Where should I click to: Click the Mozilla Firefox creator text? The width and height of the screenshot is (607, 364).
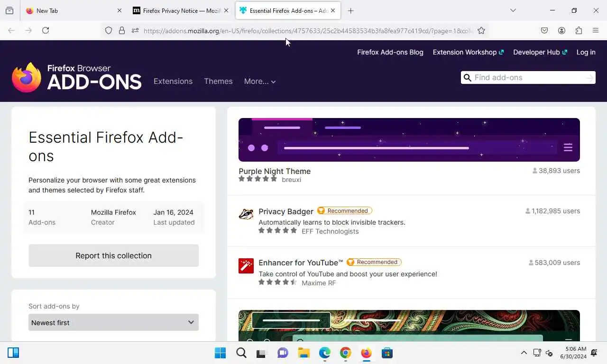pyautogui.click(x=113, y=212)
